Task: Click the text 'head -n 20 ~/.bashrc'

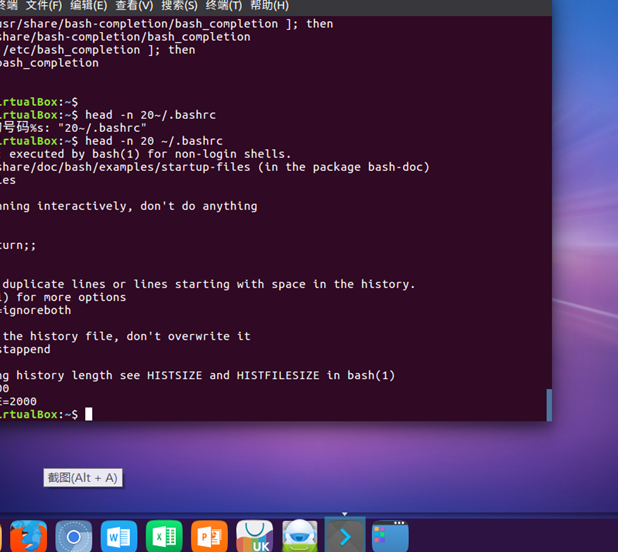Action: (154, 141)
